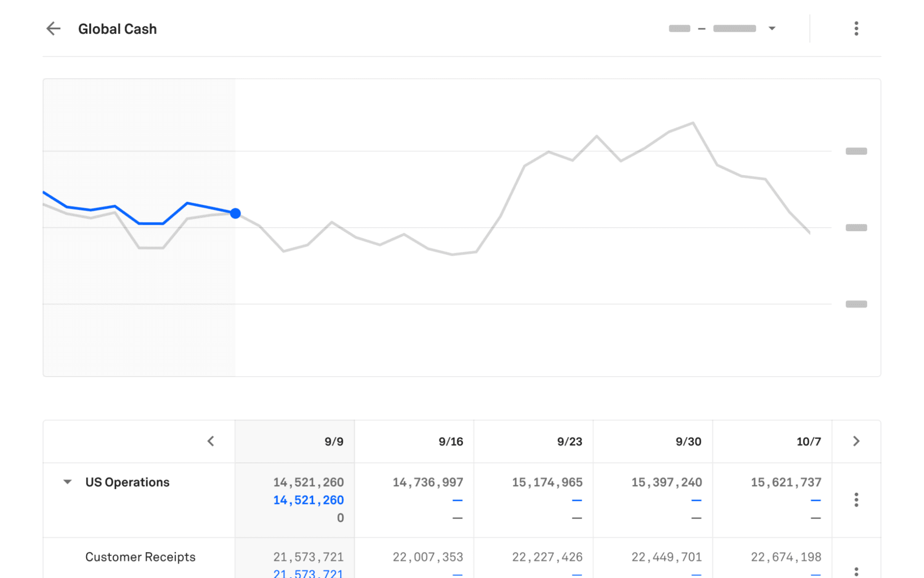Select the 10/7 column header

[x=808, y=442]
